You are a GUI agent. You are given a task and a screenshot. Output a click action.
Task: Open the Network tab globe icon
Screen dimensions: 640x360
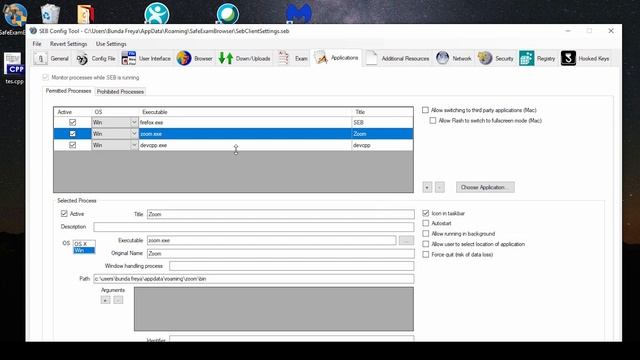pos(442,58)
